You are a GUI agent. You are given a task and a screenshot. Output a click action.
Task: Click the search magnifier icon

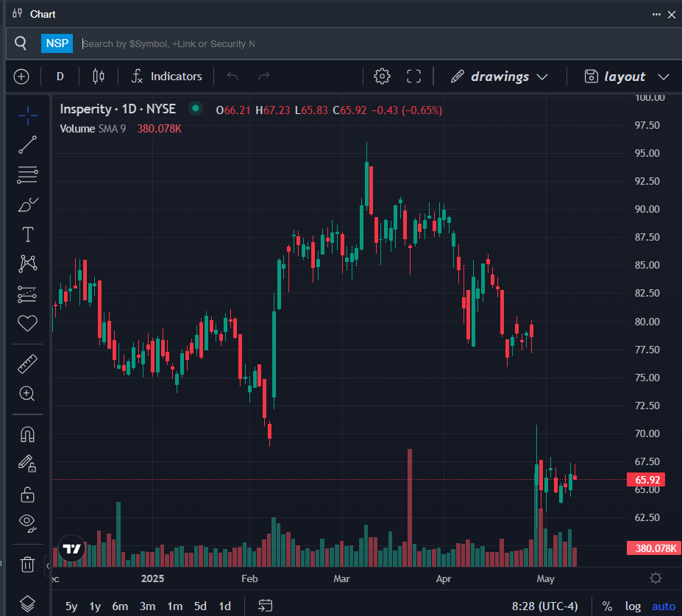tap(21, 43)
